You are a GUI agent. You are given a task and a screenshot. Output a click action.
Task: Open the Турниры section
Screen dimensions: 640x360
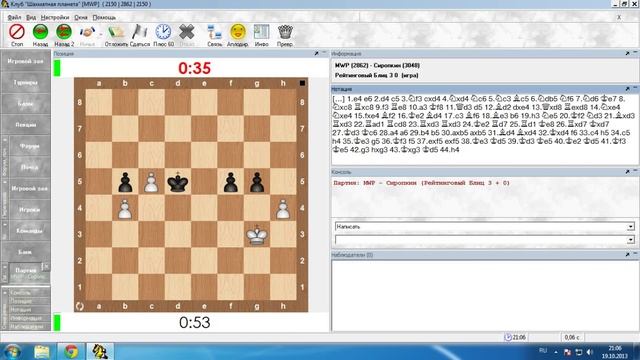pos(25,82)
